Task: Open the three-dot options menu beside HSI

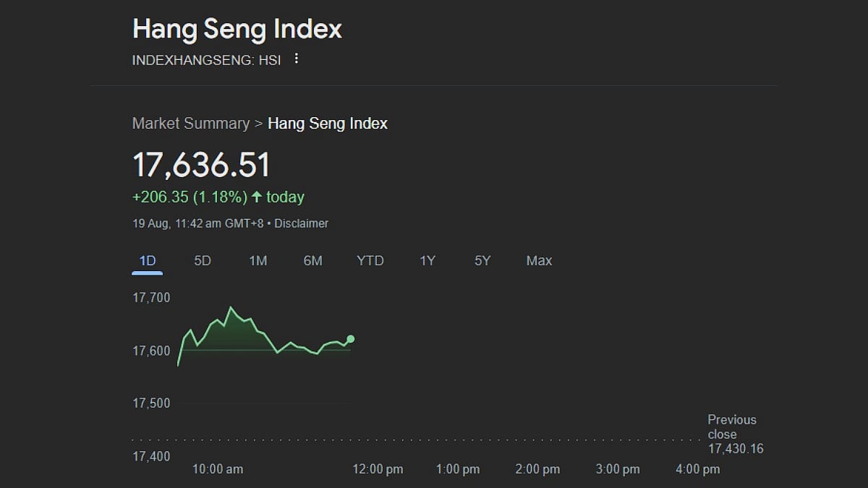Action: [296, 59]
